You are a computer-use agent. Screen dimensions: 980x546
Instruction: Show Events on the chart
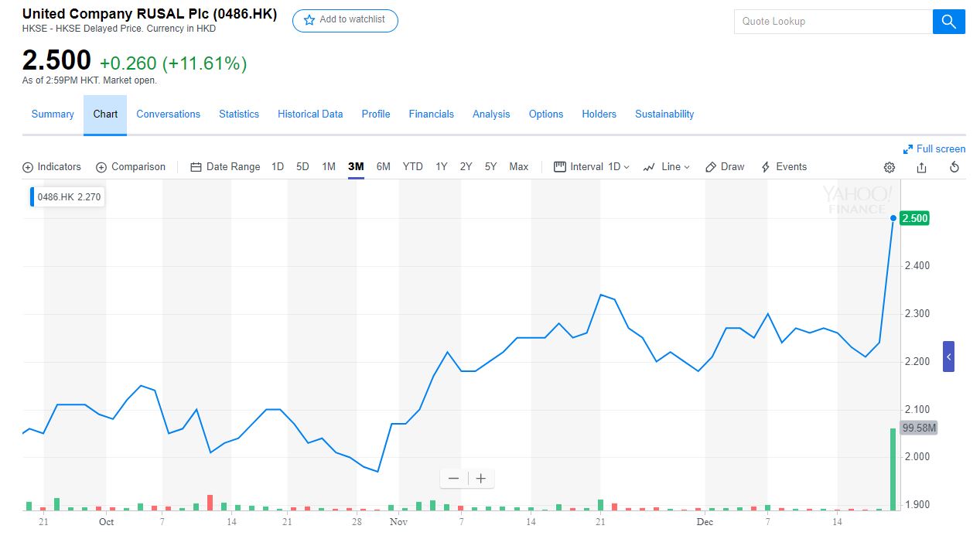pyautogui.click(x=784, y=167)
